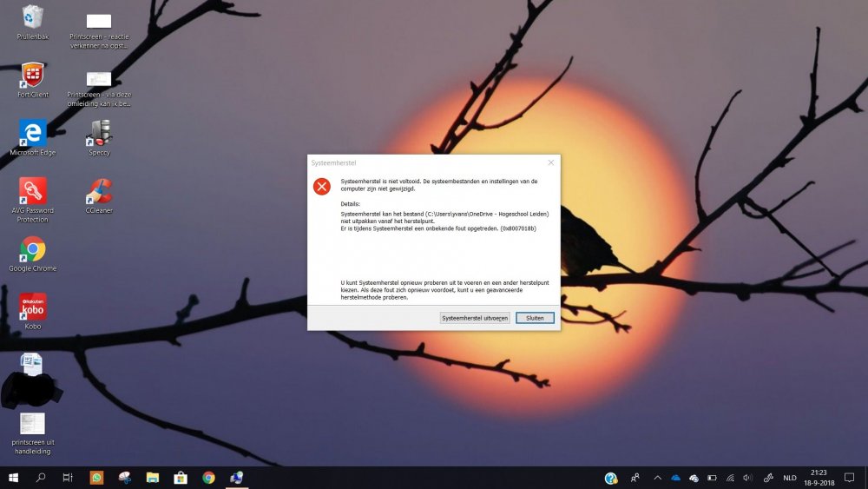Open the NLD language selector
Image resolution: width=868 pixels, height=489 pixels.
coord(790,478)
